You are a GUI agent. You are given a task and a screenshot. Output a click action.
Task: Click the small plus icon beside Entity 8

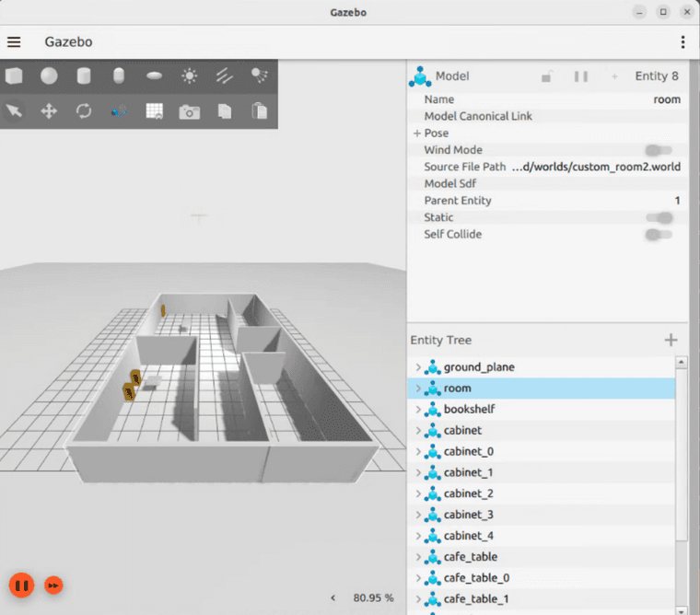click(x=614, y=76)
